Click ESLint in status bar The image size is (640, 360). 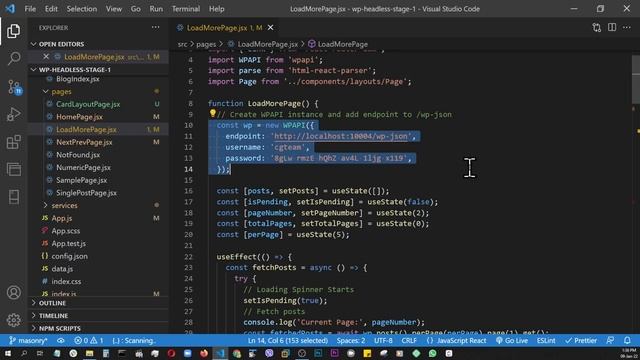(546, 340)
